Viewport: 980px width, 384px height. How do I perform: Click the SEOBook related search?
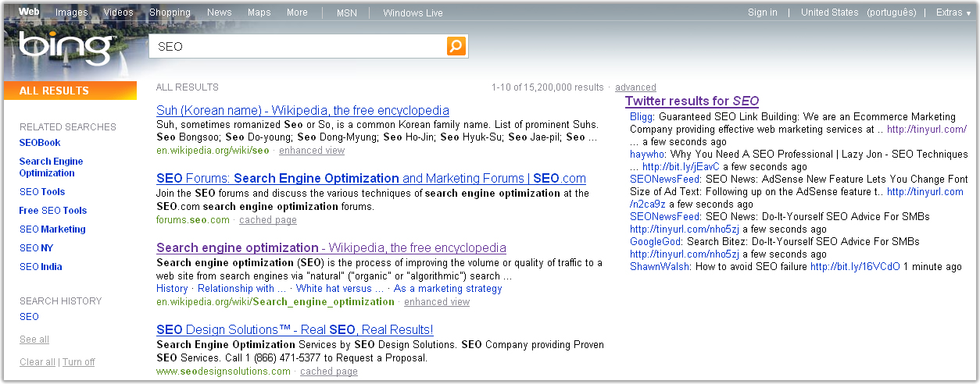40,143
